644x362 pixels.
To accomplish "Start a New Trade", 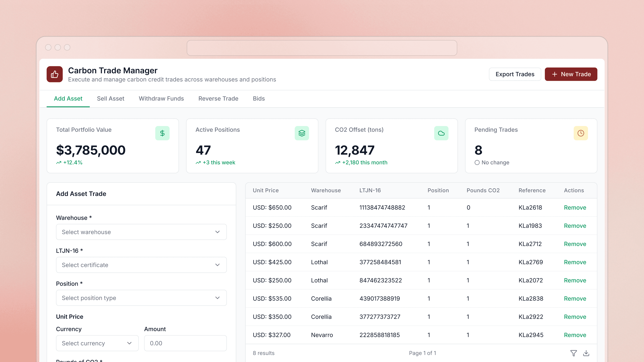I will coord(571,74).
